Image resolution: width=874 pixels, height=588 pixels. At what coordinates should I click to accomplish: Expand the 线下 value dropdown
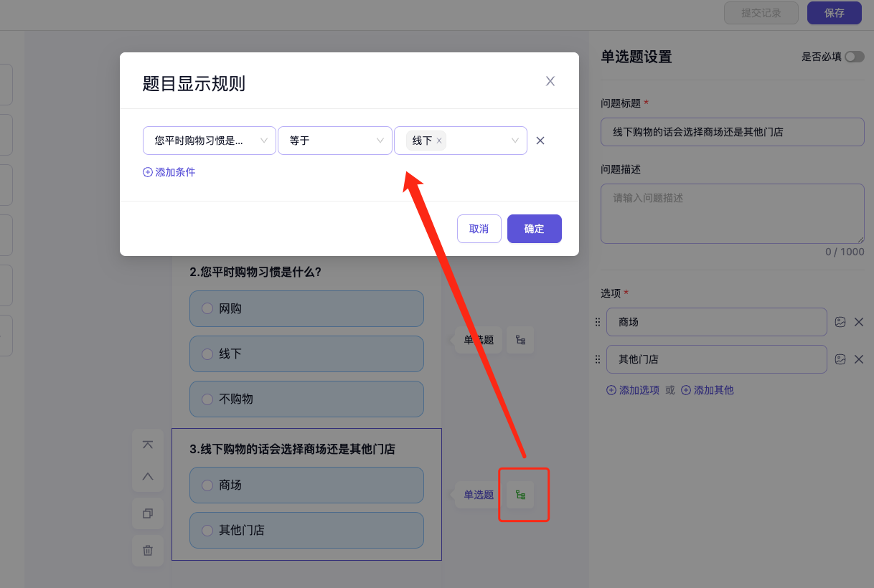pyautogui.click(x=514, y=141)
